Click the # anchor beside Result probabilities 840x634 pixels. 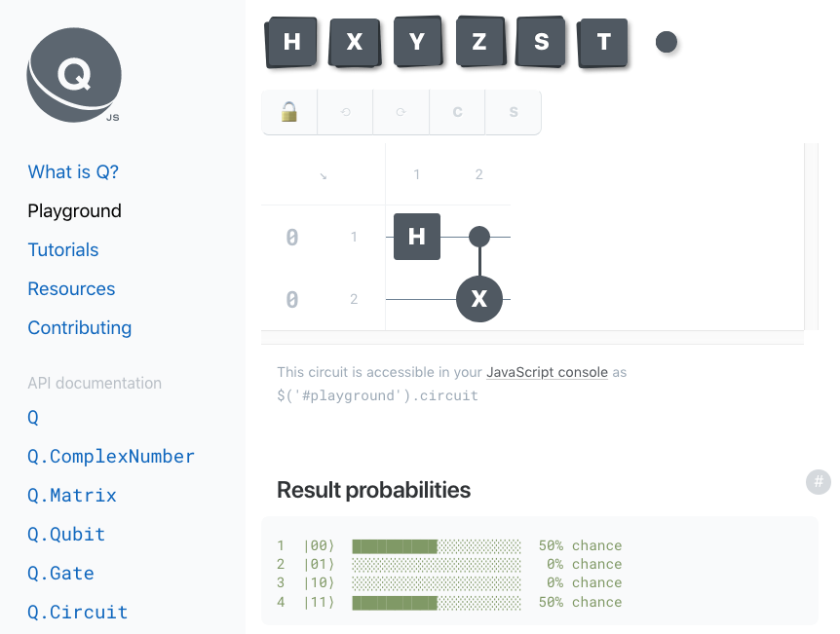click(x=818, y=482)
